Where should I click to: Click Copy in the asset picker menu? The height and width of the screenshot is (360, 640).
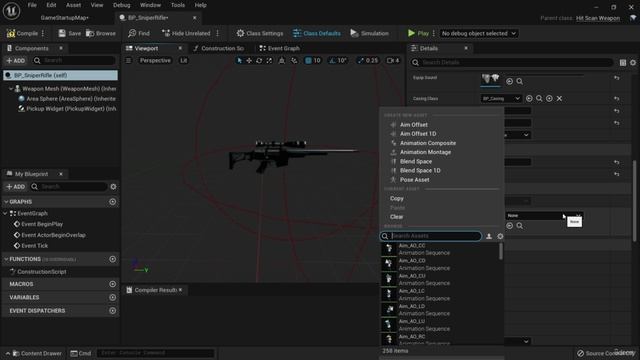point(396,198)
